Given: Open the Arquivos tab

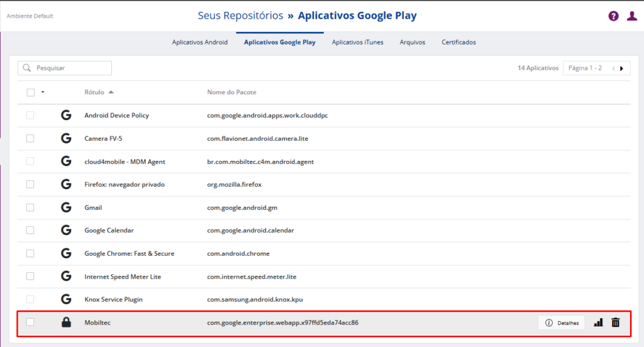Looking at the screenshot, I should (x=413, y=42).
